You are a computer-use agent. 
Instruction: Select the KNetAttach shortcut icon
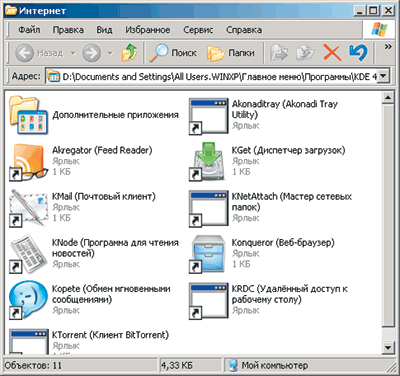209,208
